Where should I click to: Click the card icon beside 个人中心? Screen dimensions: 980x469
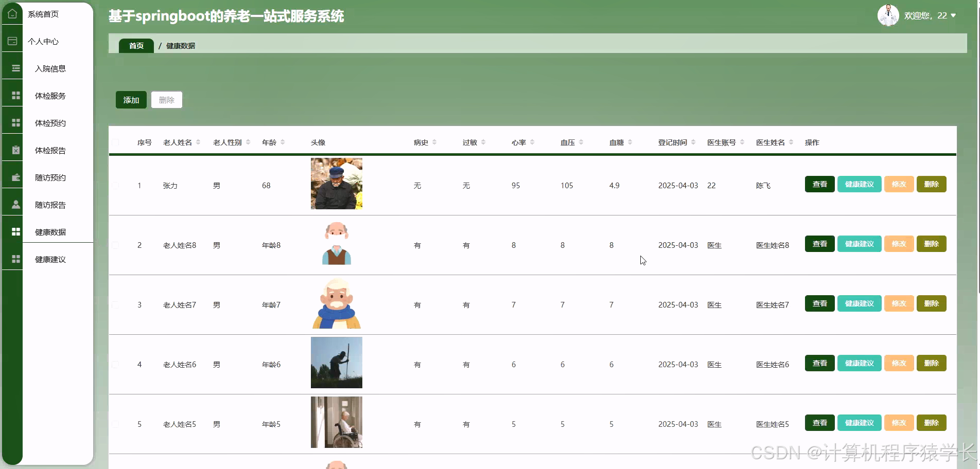click(x=12, y=41)
